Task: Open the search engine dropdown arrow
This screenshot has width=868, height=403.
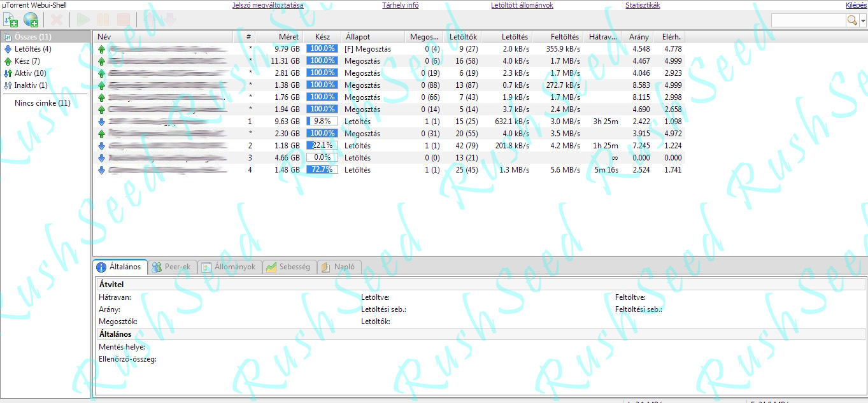Action: (863, 21)
